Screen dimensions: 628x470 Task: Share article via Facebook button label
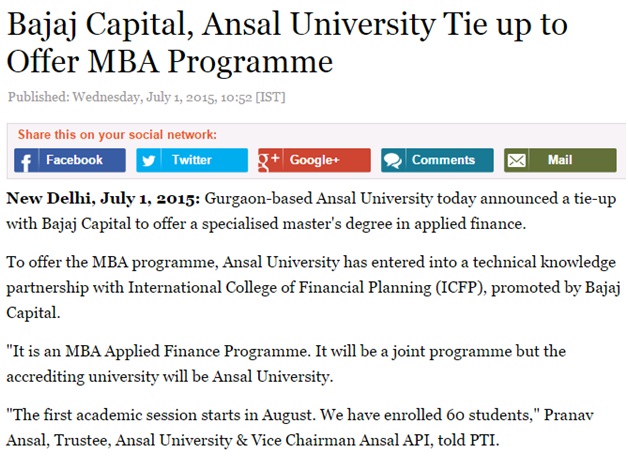(74, 160)
